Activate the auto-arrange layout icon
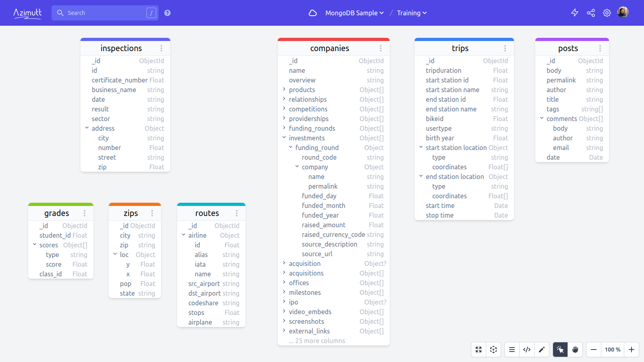 coord(494,350)
